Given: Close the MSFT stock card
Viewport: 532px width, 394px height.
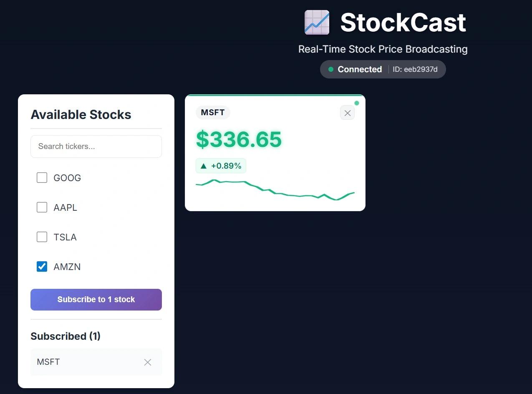Looking at the screenshot, I should pyautogui.click(x=347, y=113).
